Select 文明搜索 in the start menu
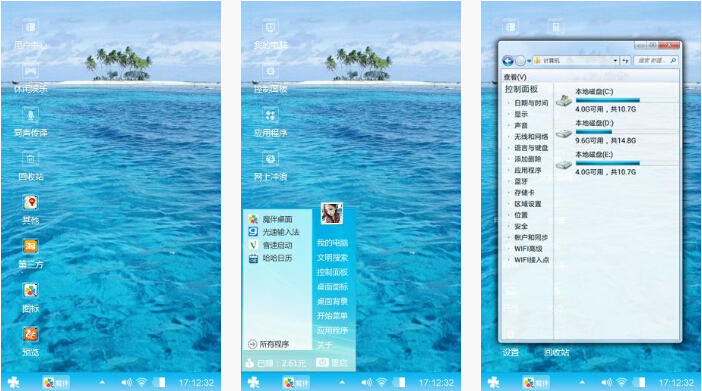This screenshot has height=391, width=702. click(332, 258)
